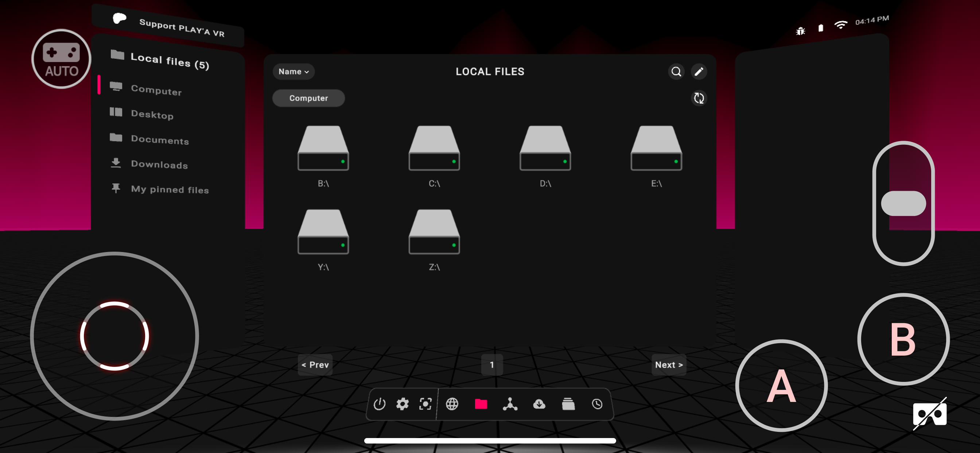This screenshot has height=453, width=980.
Task: Click the screen recenter focus icon
Action: (425, 404)
